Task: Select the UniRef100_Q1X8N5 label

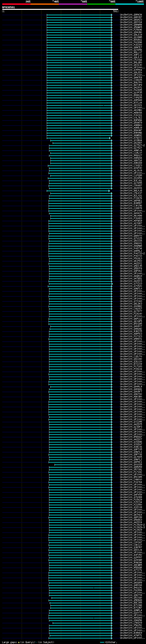Action: (131, 37)
